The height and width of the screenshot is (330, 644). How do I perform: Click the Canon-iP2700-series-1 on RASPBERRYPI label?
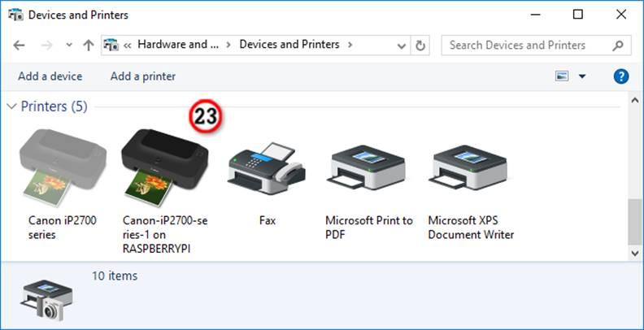tap(165, 235)
